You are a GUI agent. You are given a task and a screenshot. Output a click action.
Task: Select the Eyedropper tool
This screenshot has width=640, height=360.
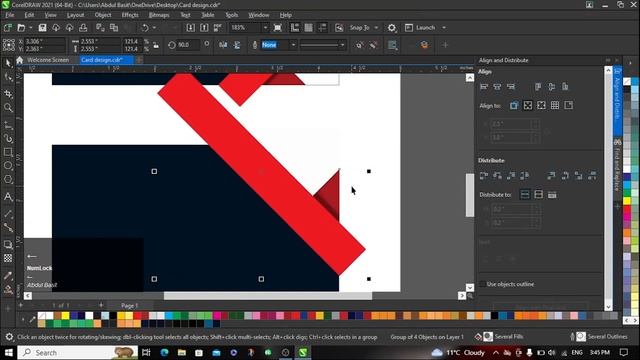click(8, 276)
